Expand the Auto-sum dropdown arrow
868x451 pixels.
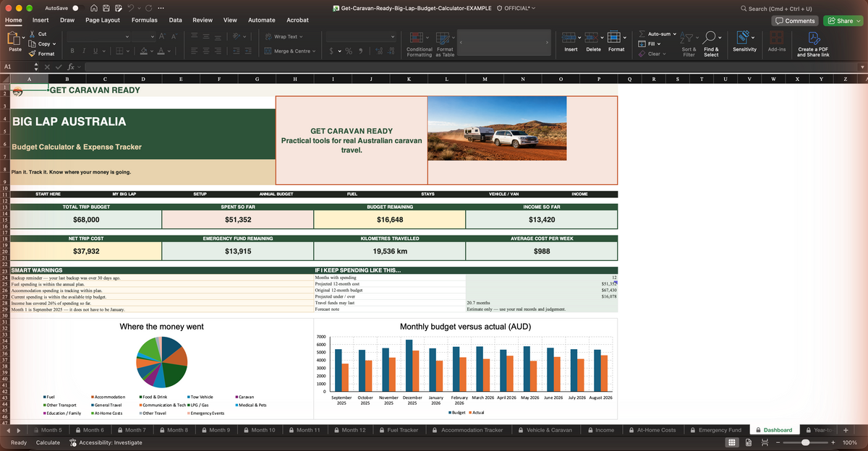(676, 34)
